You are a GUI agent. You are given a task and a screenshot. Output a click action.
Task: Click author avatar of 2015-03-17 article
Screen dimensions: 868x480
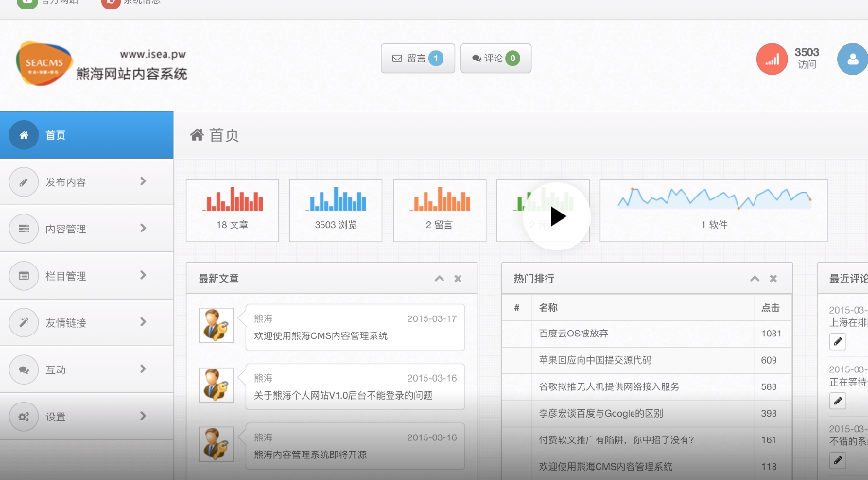[x=216, y=325]
